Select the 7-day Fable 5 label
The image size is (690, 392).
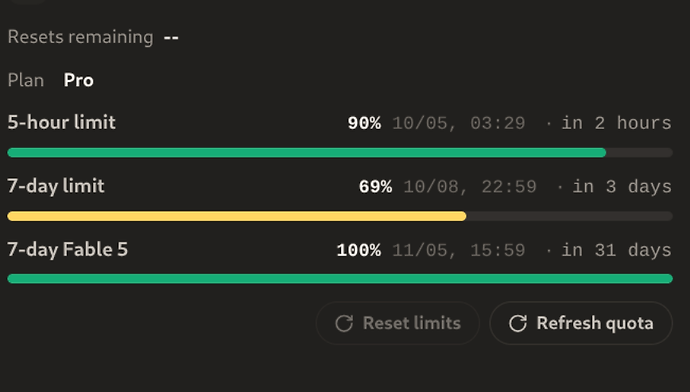coord(67,249)
